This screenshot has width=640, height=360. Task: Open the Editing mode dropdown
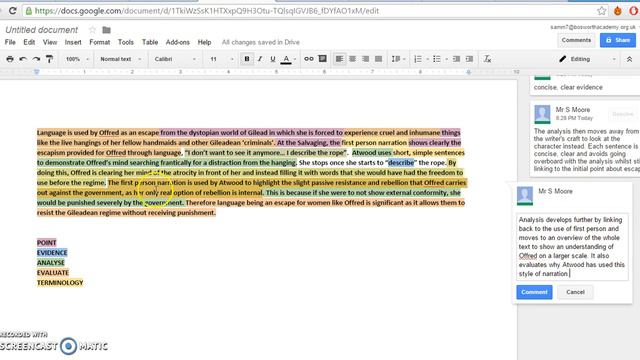tap(587, 59)
